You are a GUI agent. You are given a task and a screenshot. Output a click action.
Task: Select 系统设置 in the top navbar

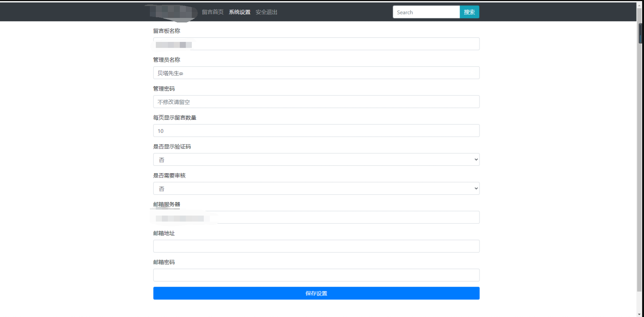coord(239,12)
